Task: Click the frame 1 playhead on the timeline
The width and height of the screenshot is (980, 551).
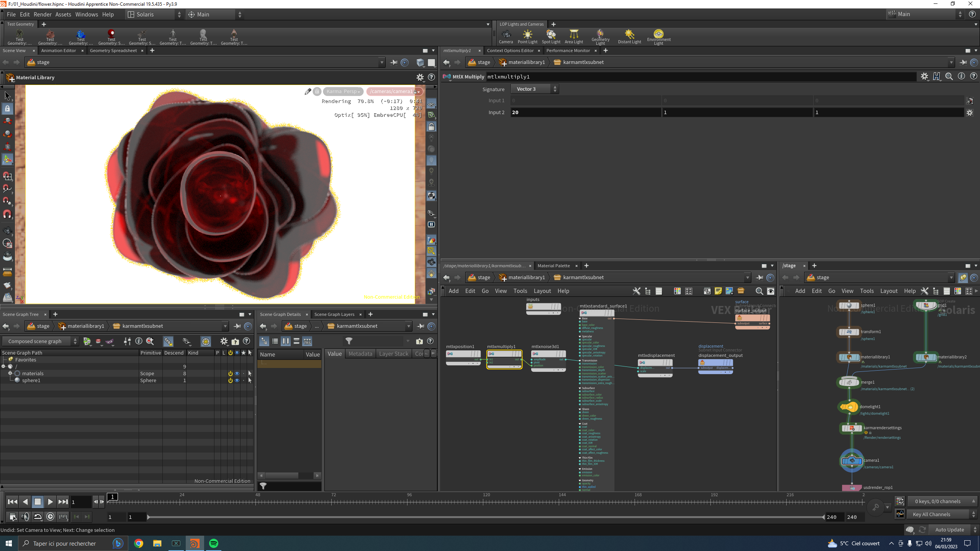Action: pyautogui.click(x=112, y=497)
